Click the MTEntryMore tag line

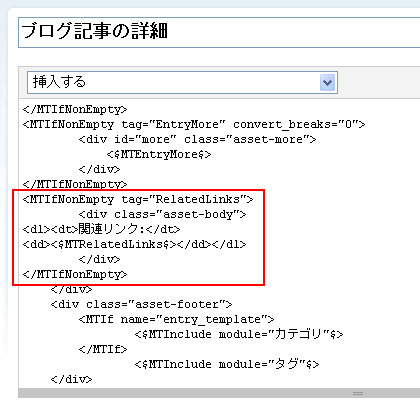159,154
